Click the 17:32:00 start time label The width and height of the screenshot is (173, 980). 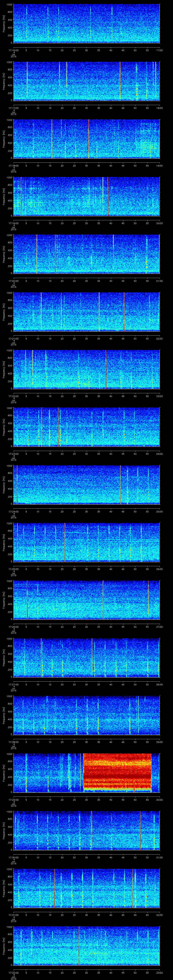point(13,972)
